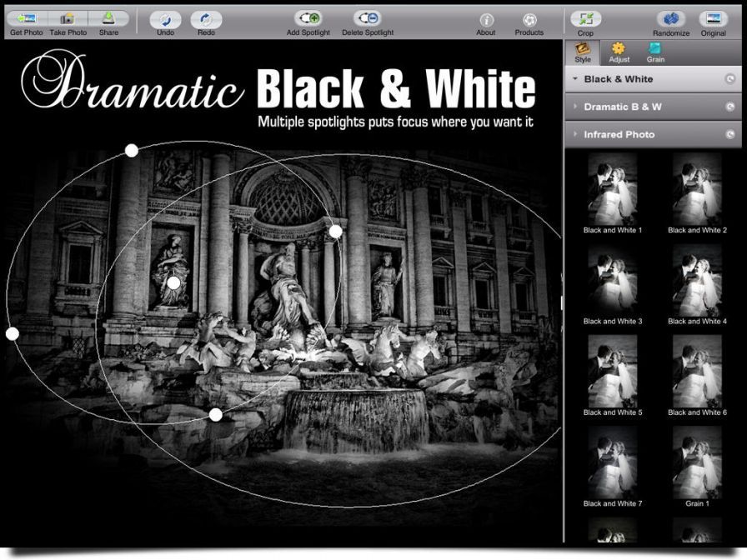Select the Get Photo tool
The height and width of the screenshot is (560, 747).
click(26, 18)
